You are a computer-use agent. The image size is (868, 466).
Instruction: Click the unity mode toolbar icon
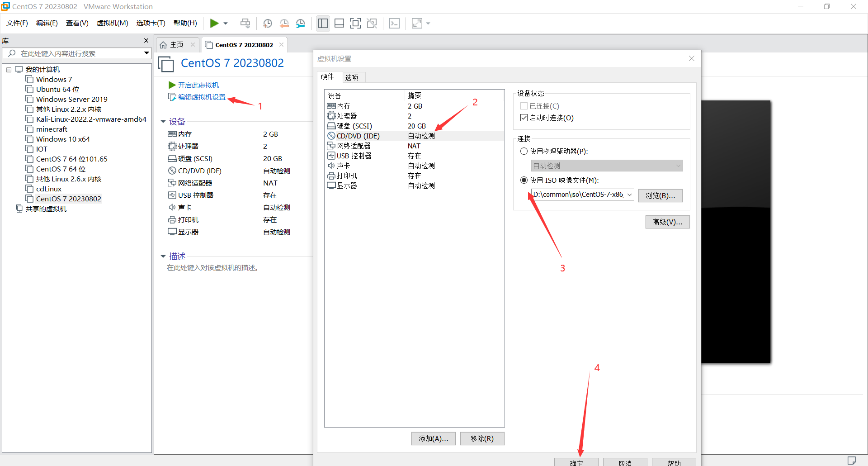(x=372, y=24)
